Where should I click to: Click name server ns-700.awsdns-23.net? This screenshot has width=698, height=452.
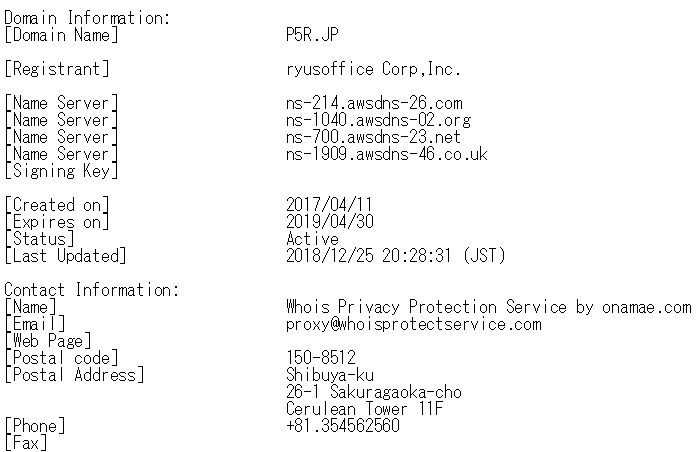(x=373, y=137)
